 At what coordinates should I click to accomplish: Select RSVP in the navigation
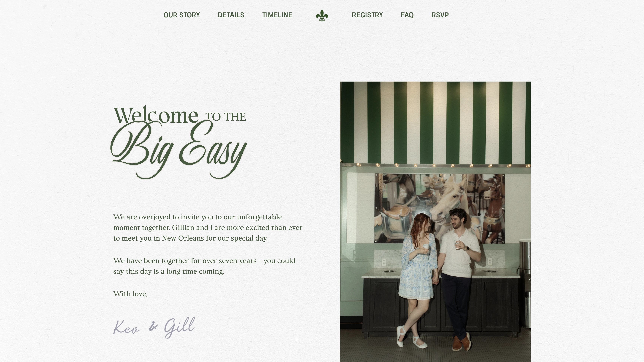pyautogui.click(x=440, y=15)
